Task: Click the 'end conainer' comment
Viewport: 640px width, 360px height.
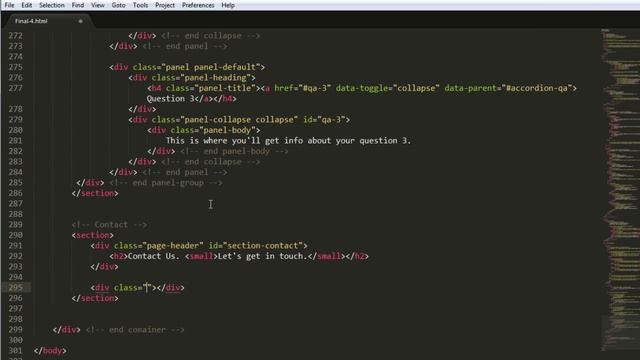Action: click(x=135, y=330)
